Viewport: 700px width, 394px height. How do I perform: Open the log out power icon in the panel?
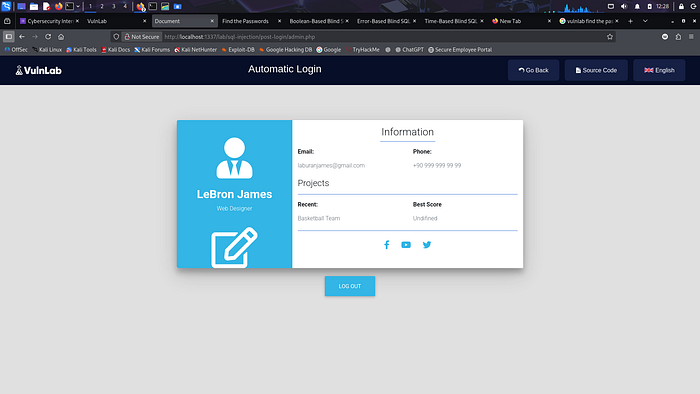point(694,6)
